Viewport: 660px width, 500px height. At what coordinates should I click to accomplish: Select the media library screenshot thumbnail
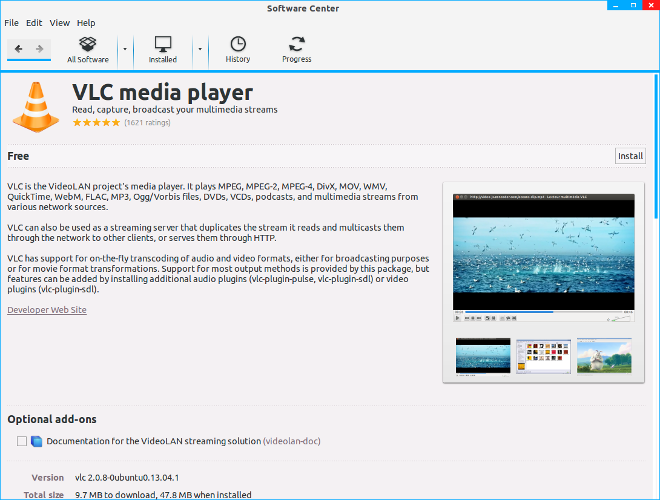click(543, 356)
